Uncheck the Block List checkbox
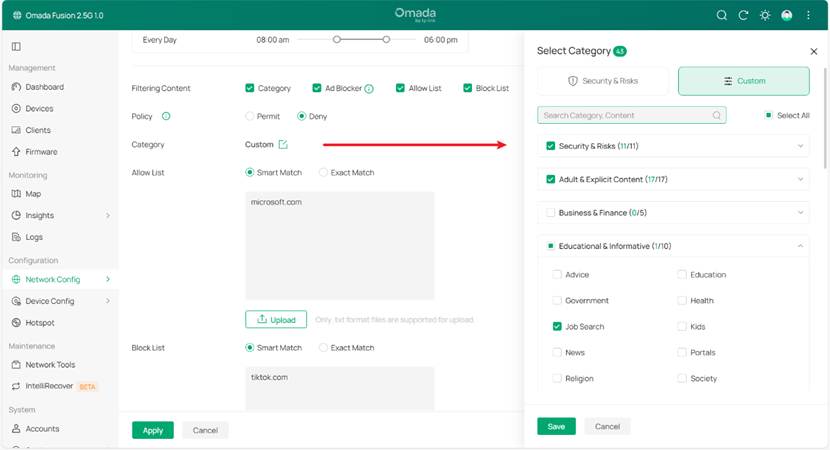 coord(467,88)
